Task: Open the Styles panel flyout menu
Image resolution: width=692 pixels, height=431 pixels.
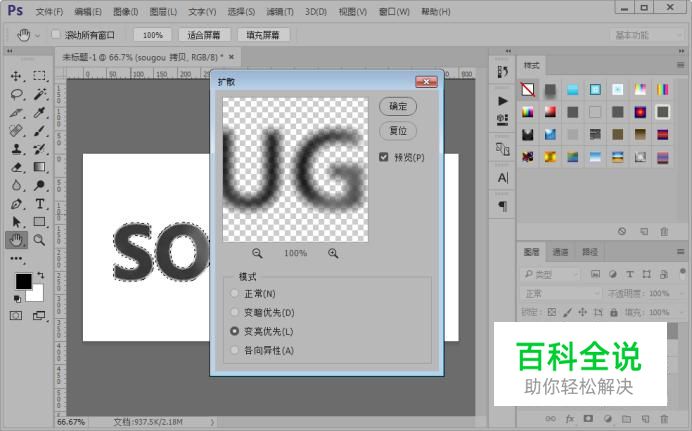Action: (680, 65)
